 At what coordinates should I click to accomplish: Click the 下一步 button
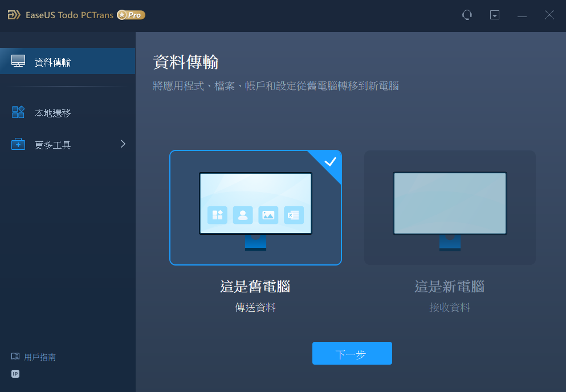click(352, 353)
